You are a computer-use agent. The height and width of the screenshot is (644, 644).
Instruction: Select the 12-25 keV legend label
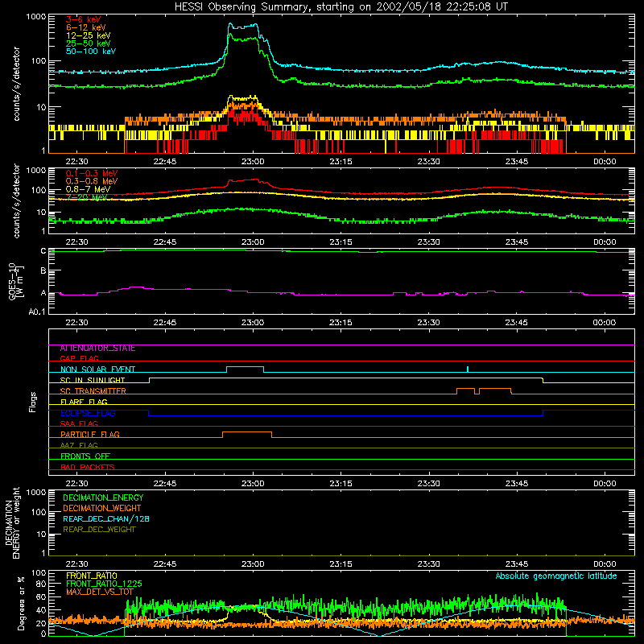[x=88, y=35]
